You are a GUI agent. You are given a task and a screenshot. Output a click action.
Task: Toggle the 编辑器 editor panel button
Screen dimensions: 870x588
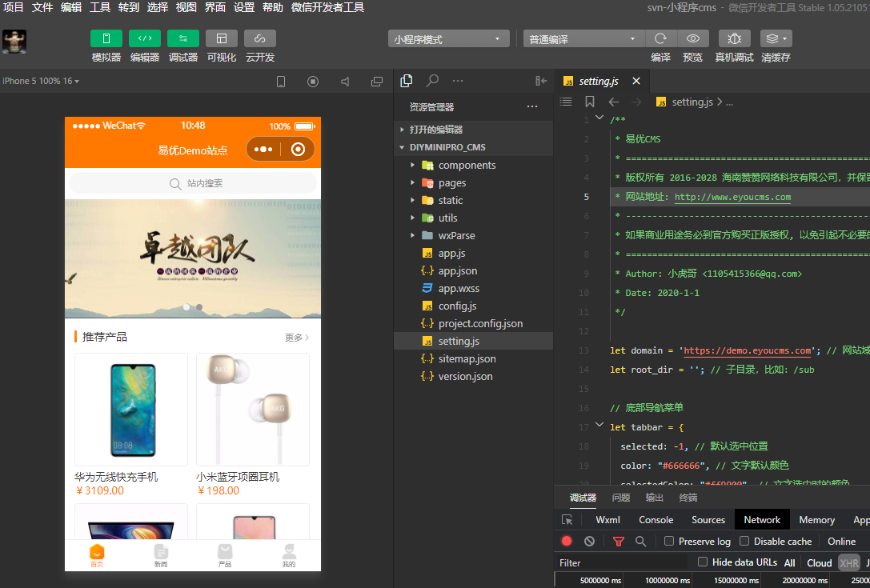pos(145,39)
